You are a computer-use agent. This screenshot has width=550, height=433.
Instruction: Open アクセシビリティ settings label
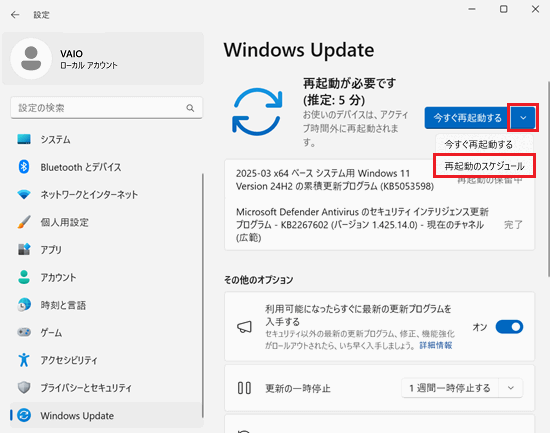69,360
